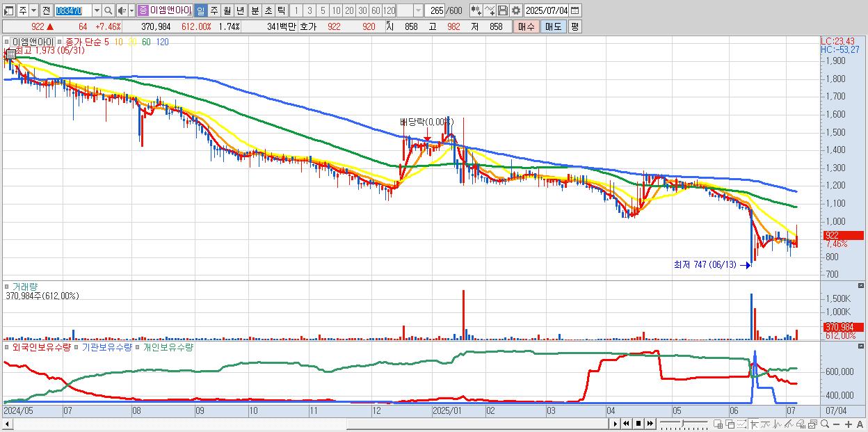868x432 pixels.
Task: Click the grid icon on price chart corner
Action: pyautogui.click(x=10, y=54)
